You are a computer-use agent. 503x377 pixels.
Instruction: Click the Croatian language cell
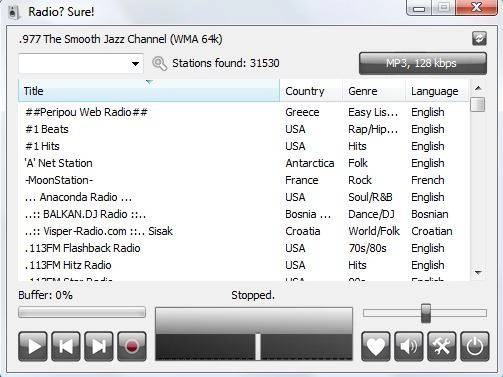432,231
